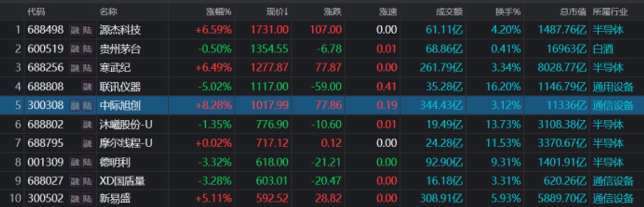The width and height of the screenshot is (644, 207).
Task: Click the 融 badge in the 中际旭创 row
Action: (75, 105)
